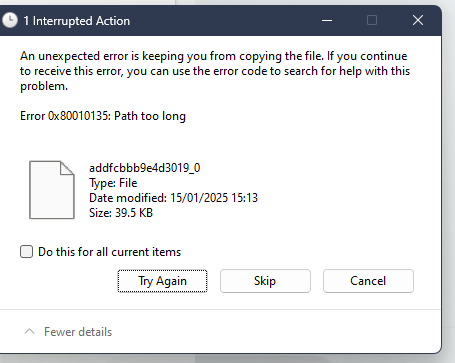Click the 'Date modified: 15/01/2025 15:13' line
Screen dimensions: 455x363
[x=173, y=198]
